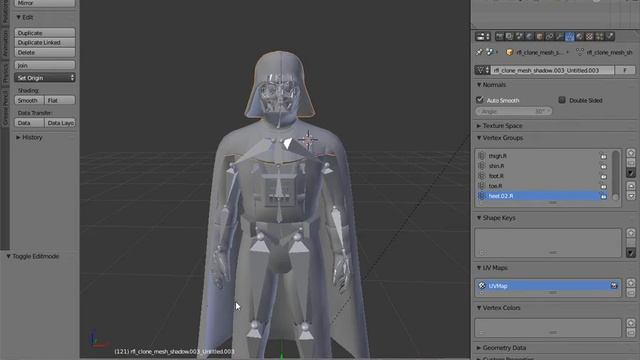
Task: Open the Constraints properties tab
Action: tap(549, 37)
